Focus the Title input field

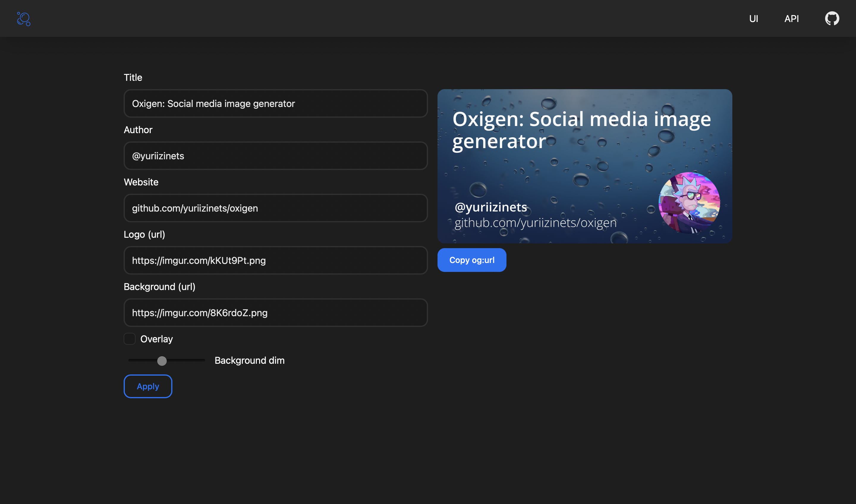pyautogui.click(x=275, y=104)
